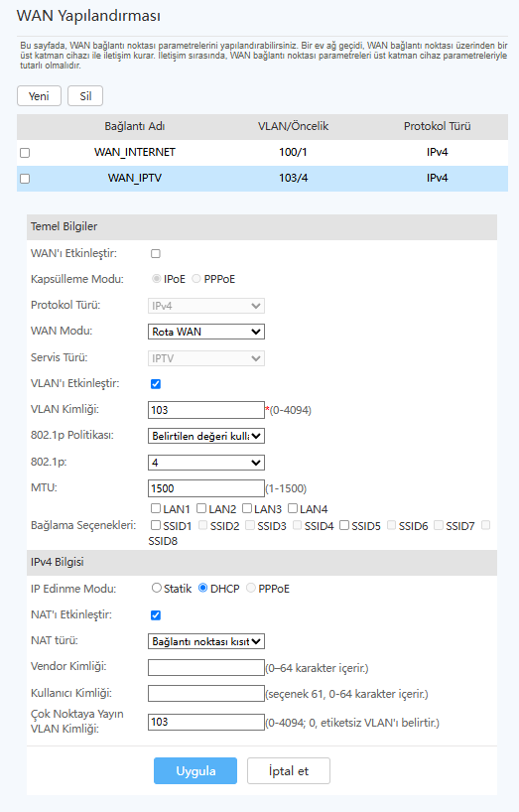Screen dimensions: 519x812
Task: Click the MTU input field
Action: [x=206, y=487]
